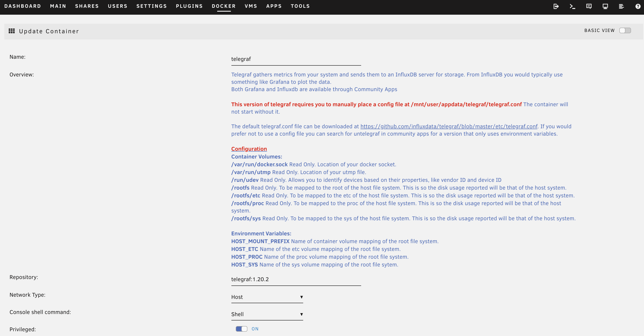Open the feedback speech-bubble icon
Screen dimensions: 644x336
(589, 6)
